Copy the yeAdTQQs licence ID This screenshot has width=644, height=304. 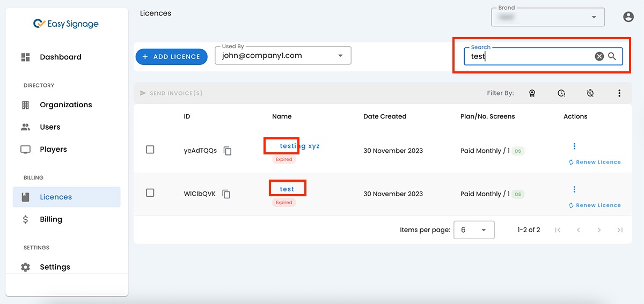228,151
